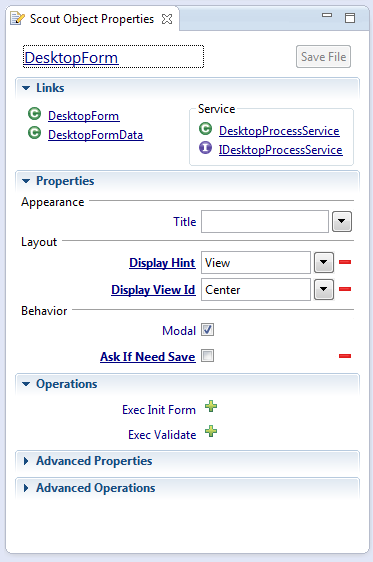Click the class icon beside DesktopFormData
This screenshot has height=562, width=373.
click(34, 133)
